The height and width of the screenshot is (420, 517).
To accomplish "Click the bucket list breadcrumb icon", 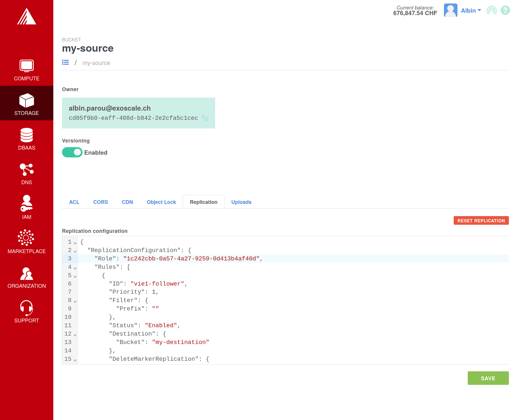I will pyautogui.click(x=65, y=62).
